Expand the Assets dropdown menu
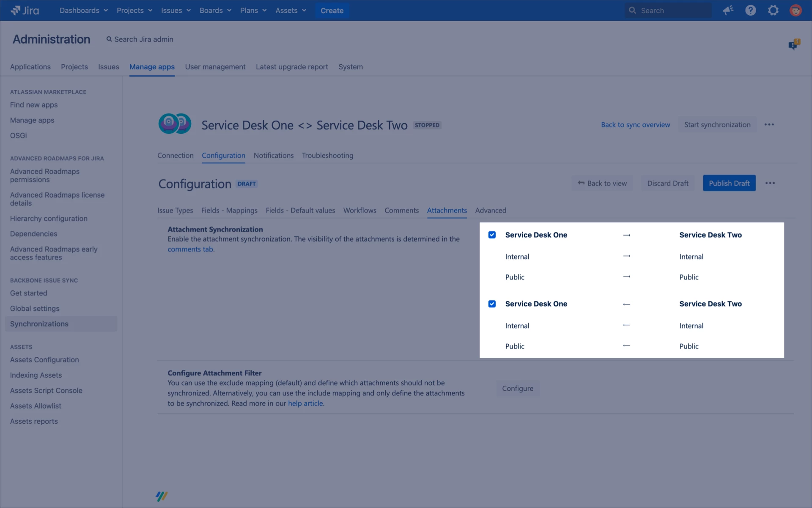Screen dimensions: 812x508 (x=291, y=11)
